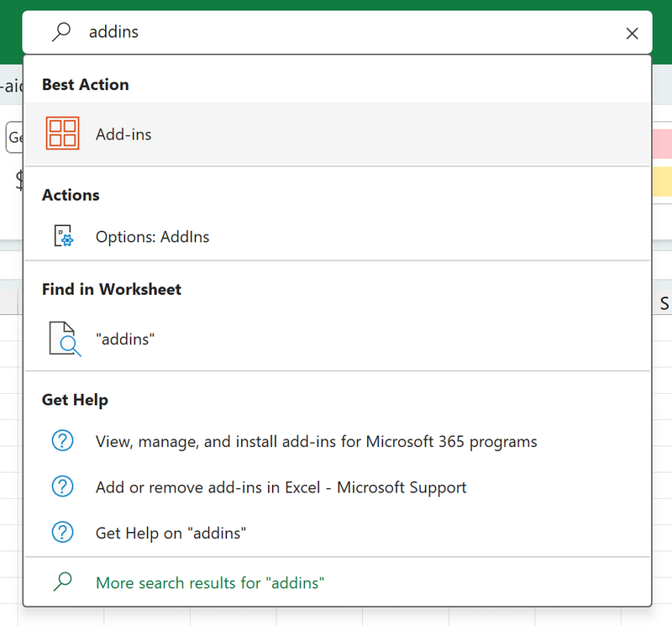Clear the search text with the X button

pos(633,34)
